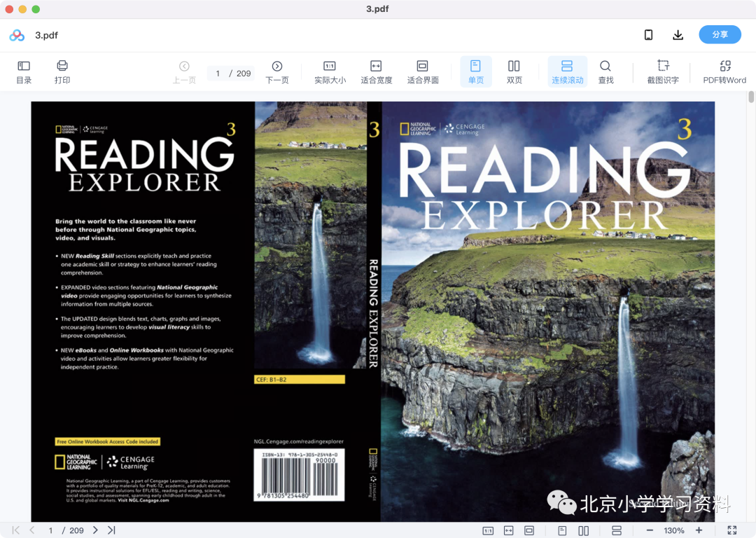Screen dimensions: 756x538
Task: Click the page number field in toolbar
Action: 218,74
